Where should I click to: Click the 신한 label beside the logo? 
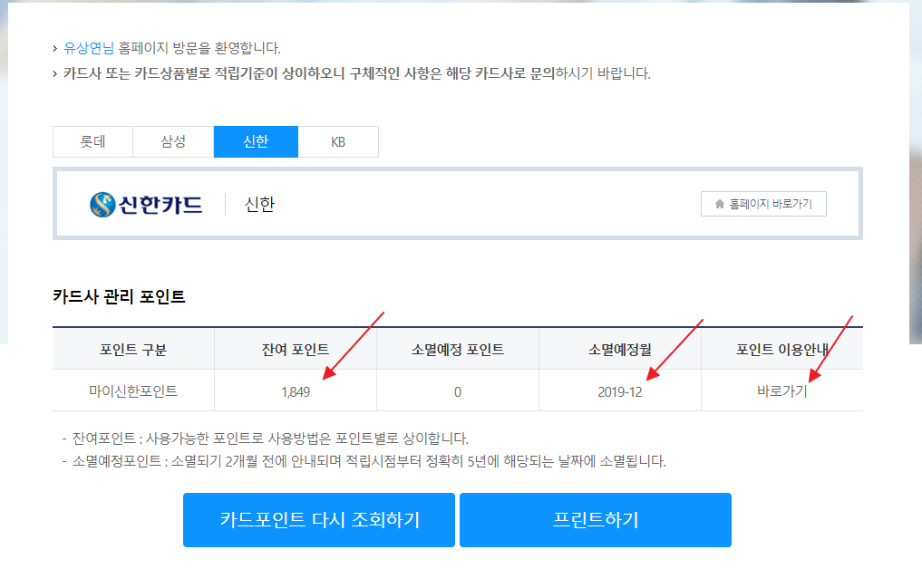(x=259, y=205)
